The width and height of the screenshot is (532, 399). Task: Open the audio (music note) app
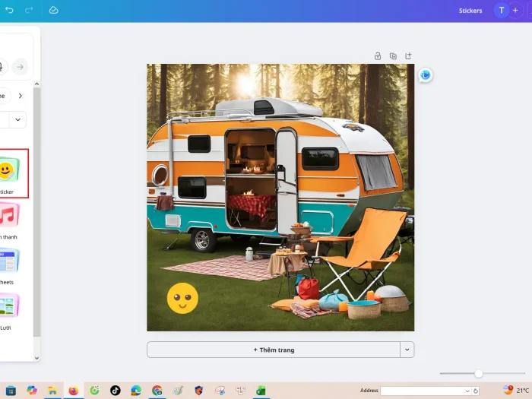point(9,221)
